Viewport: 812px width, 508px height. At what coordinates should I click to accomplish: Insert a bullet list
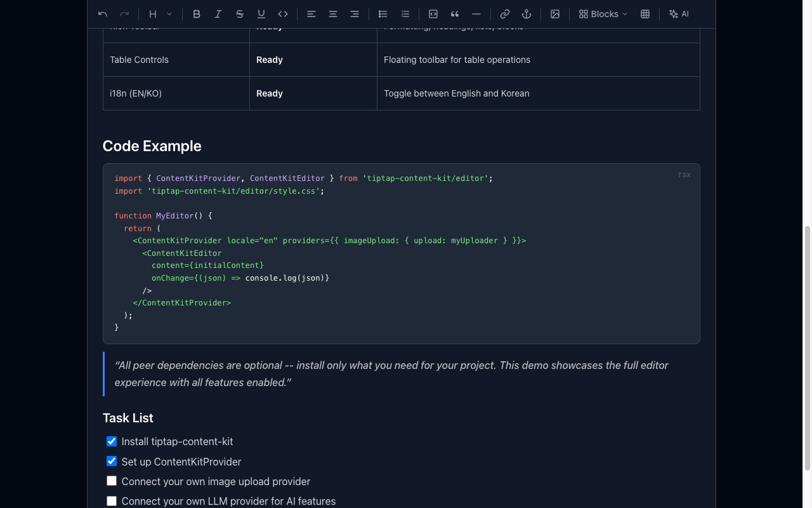coord(383,14)
